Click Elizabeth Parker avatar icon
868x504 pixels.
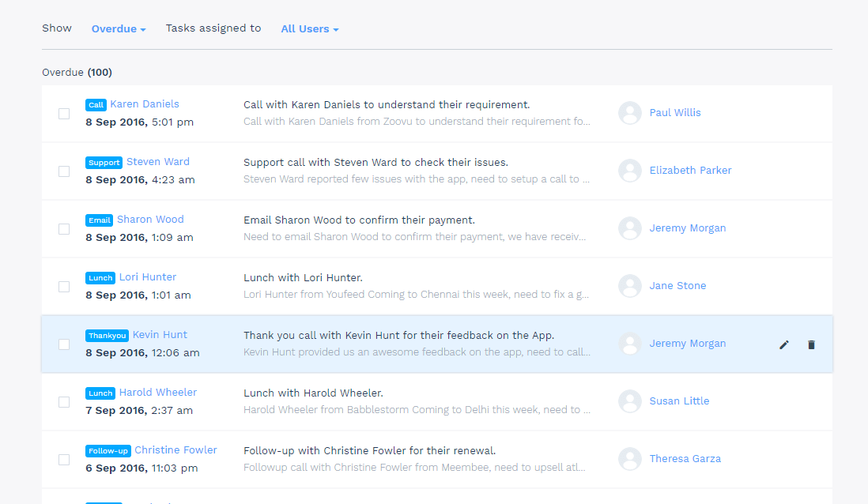(630, 171)
